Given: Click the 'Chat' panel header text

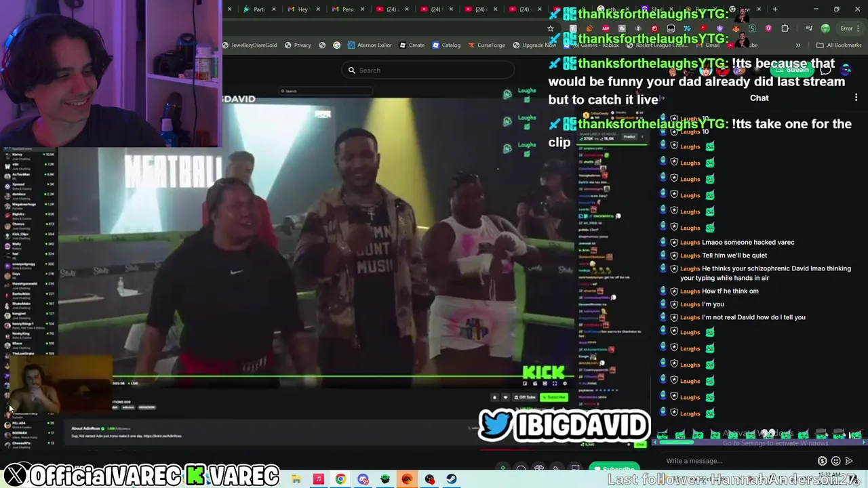Looking at the screenshot, I should (x=759, y=98).
